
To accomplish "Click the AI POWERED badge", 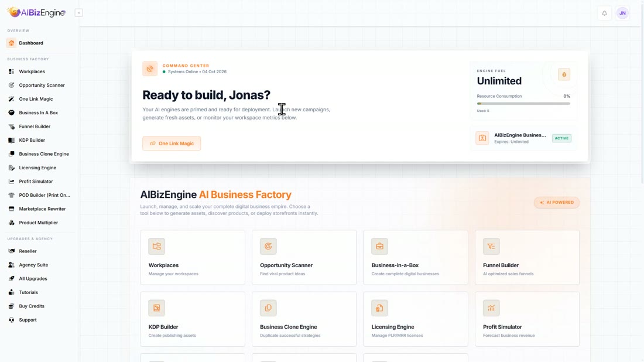I will [557, 203].
